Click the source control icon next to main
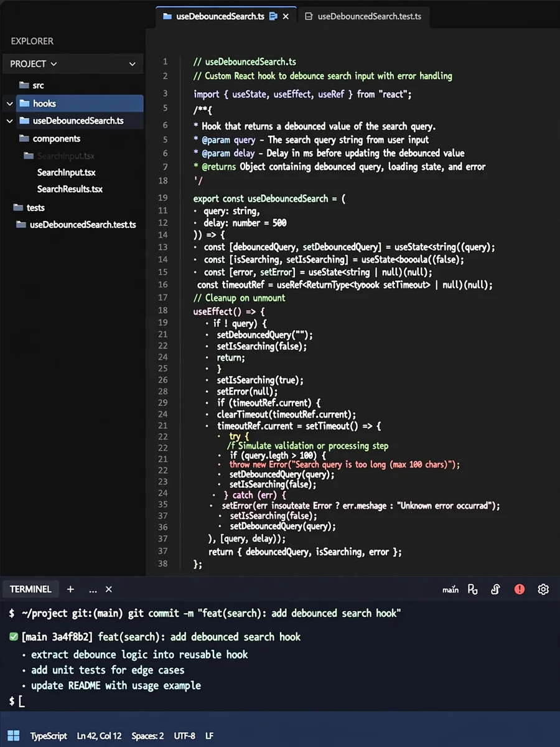The width and height of the screenshot is (560, 747). click(472, 589)
